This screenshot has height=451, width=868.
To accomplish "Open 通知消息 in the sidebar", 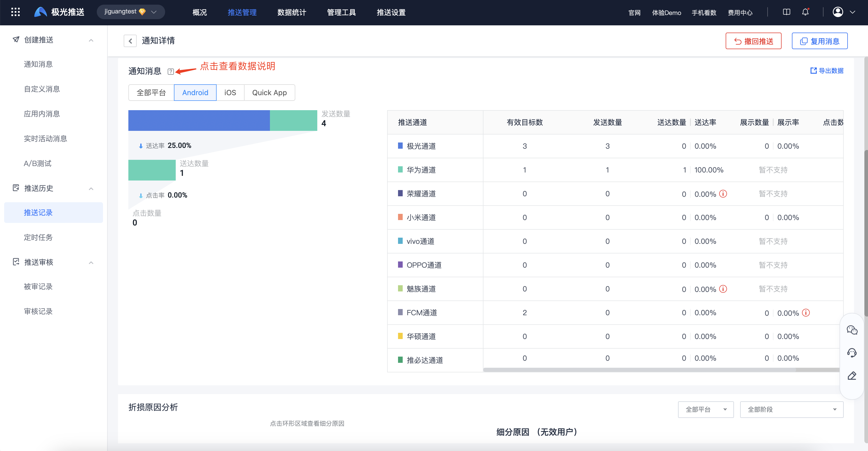I will point(38,64).
